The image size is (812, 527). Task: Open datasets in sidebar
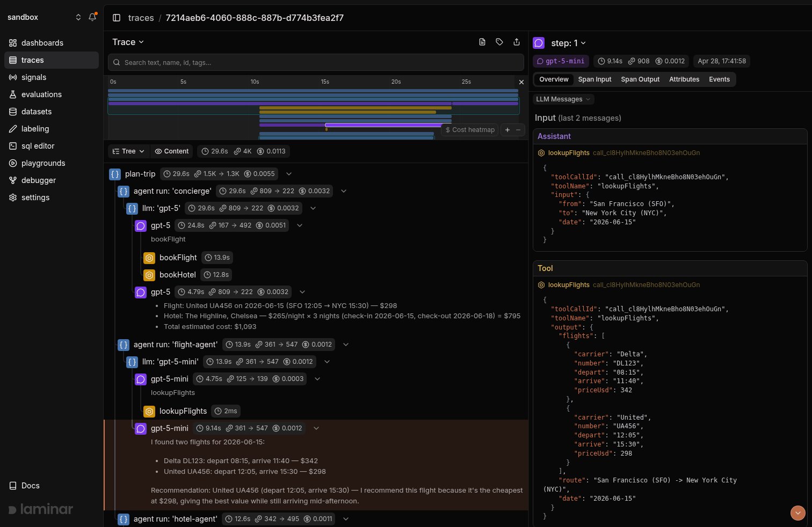click(x=52, y=112)
